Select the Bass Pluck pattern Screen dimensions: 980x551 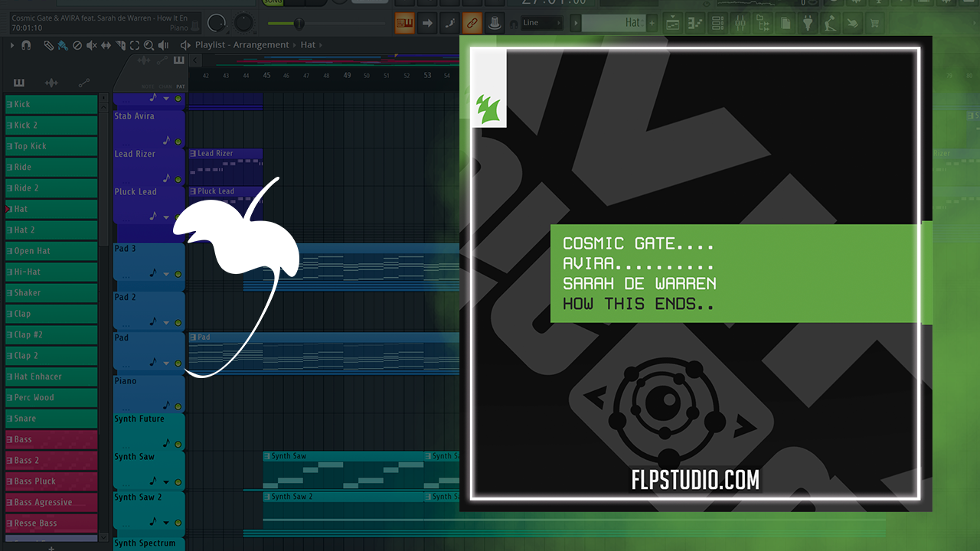(51, 481)
